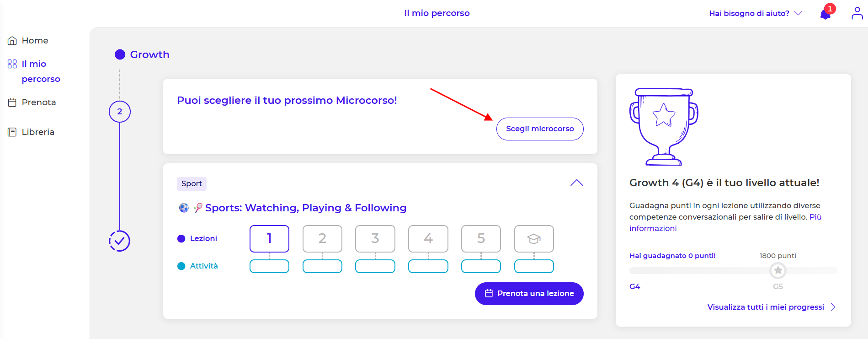Open the user profile icon
The width and height of the screenshot is (868, 339).
(x=857, y=13)
